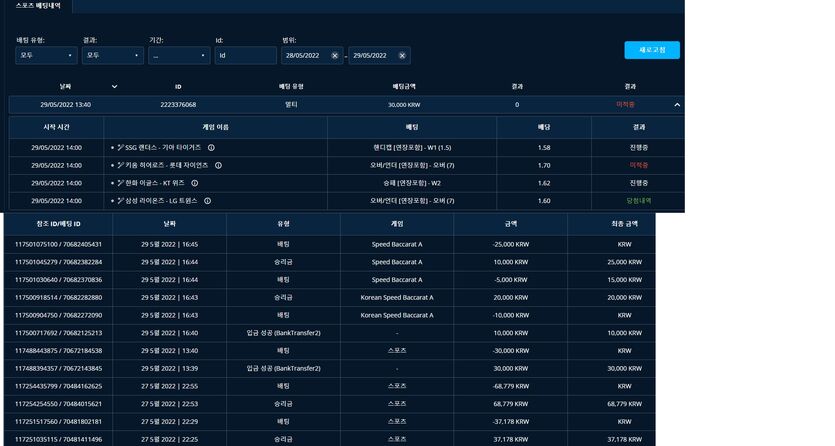Click the -5,000 KRW amount cell

pyautogui.click(x=510, y=280)
